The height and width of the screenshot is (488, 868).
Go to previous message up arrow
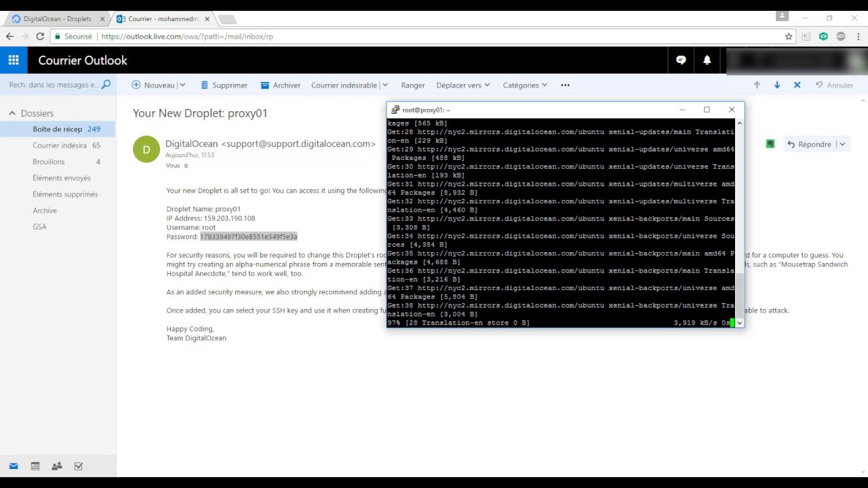tap(757, 85)
